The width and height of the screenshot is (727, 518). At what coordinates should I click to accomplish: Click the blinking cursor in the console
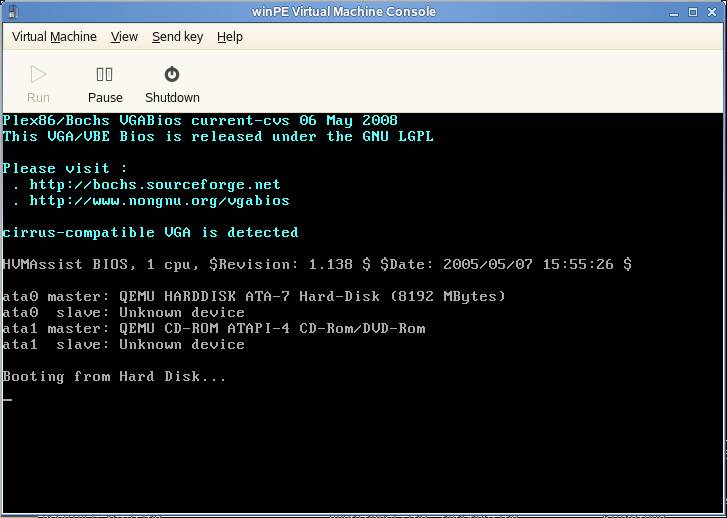[8, 399]
